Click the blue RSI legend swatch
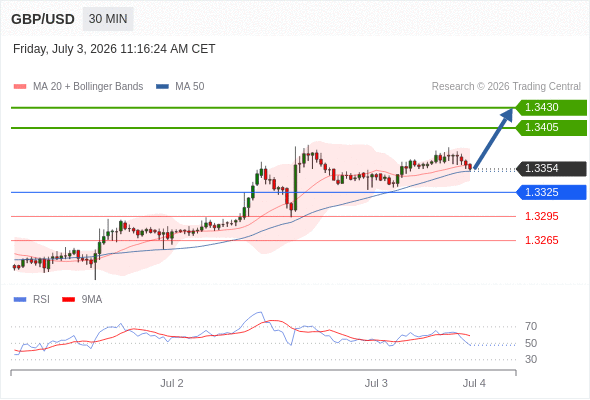This screenshot has height=400, width=590. point(20,300)
